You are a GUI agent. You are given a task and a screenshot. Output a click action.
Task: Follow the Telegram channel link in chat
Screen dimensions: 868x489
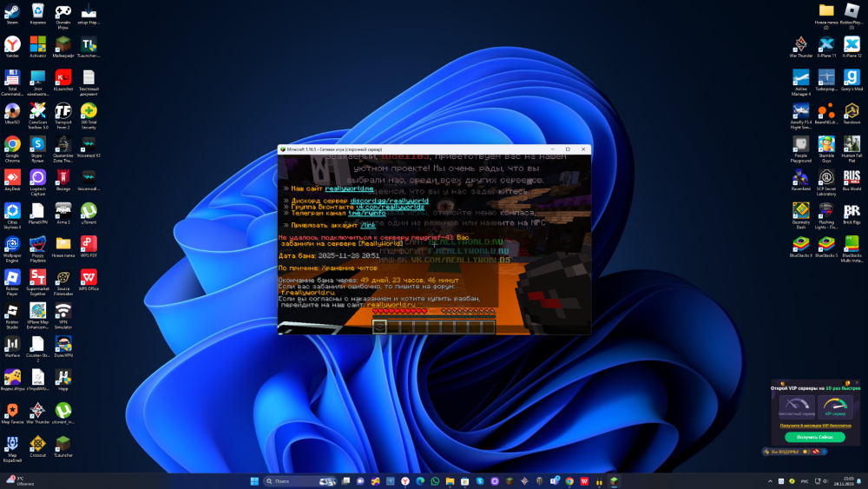click(x=366, y=213)
